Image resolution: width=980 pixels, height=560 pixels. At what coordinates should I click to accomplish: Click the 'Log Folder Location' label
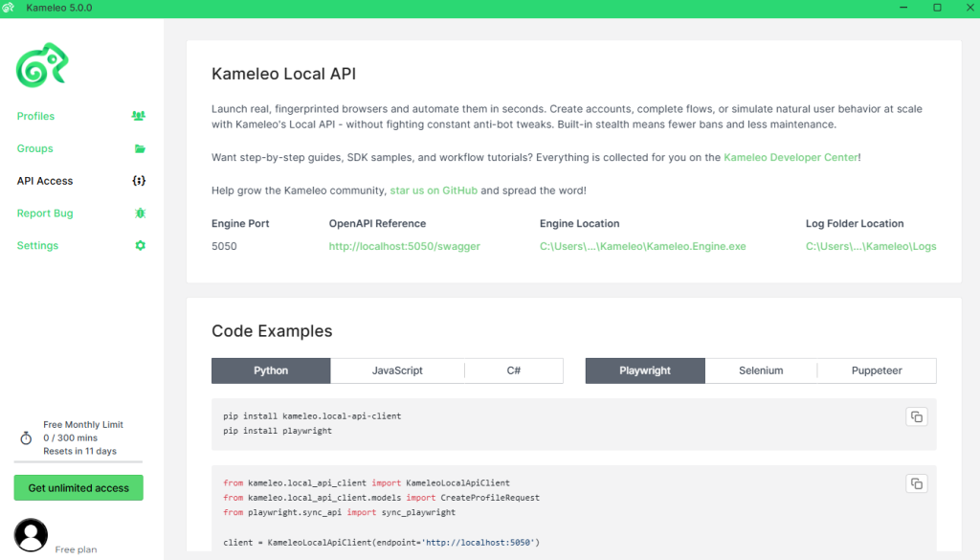pos(855,224)
